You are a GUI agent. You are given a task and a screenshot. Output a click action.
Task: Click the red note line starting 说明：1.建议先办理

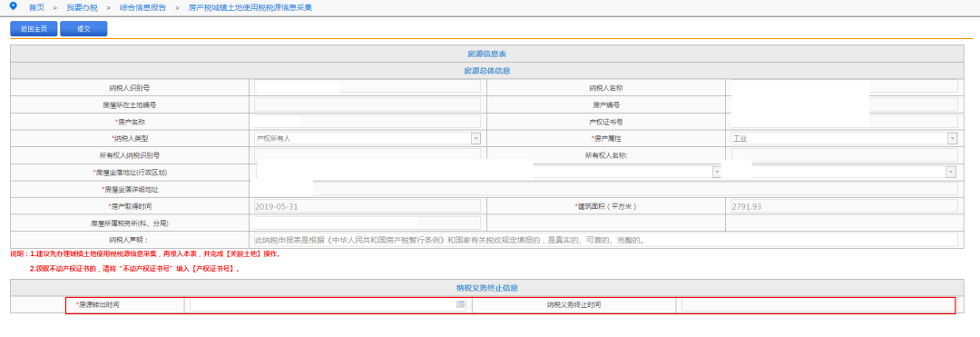(x=145, y=254)
